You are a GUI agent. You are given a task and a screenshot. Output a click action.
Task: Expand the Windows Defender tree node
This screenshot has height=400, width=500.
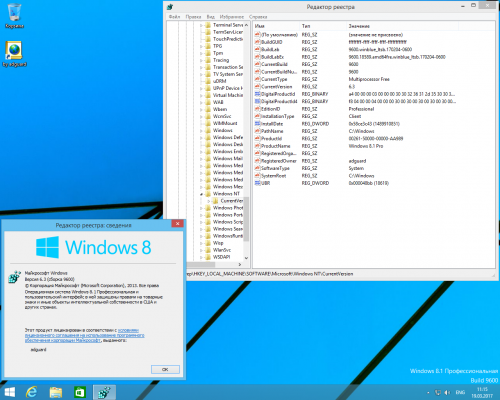click(x=201, y=137)
